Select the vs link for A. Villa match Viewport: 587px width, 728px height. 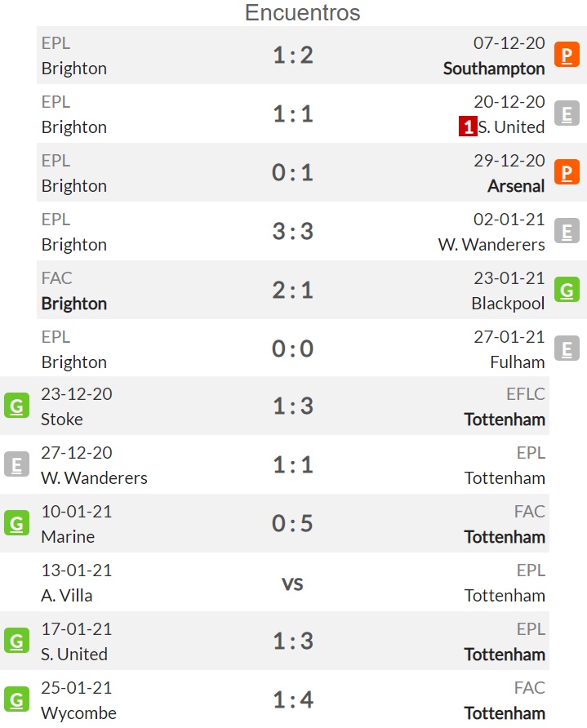pyautogui.click(x=292, y=584)
